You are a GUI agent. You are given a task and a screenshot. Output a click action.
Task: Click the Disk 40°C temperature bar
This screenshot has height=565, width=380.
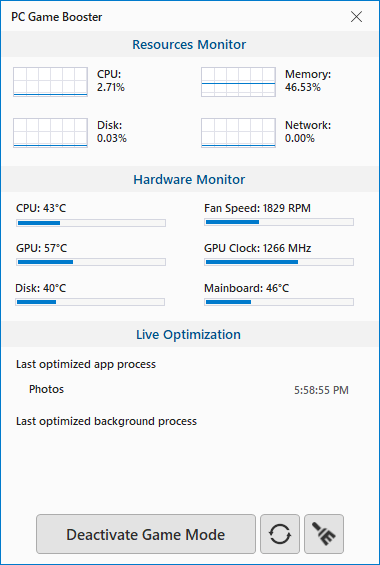90,302
